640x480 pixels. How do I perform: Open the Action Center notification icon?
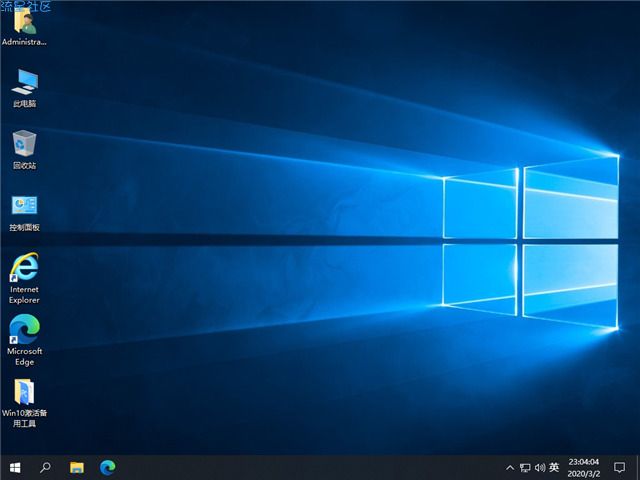(x=619, y=468)
